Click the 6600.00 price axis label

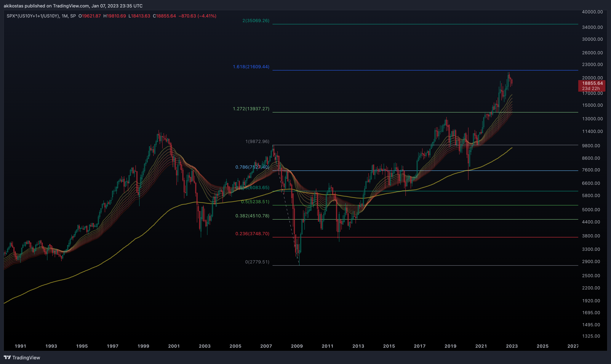pos(591,183)
